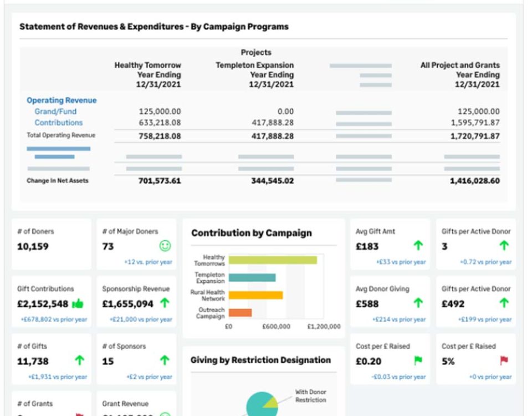This screenshot has height=416, width=532.
Task: Click # of Sponsors value 15
Action: 108,361
